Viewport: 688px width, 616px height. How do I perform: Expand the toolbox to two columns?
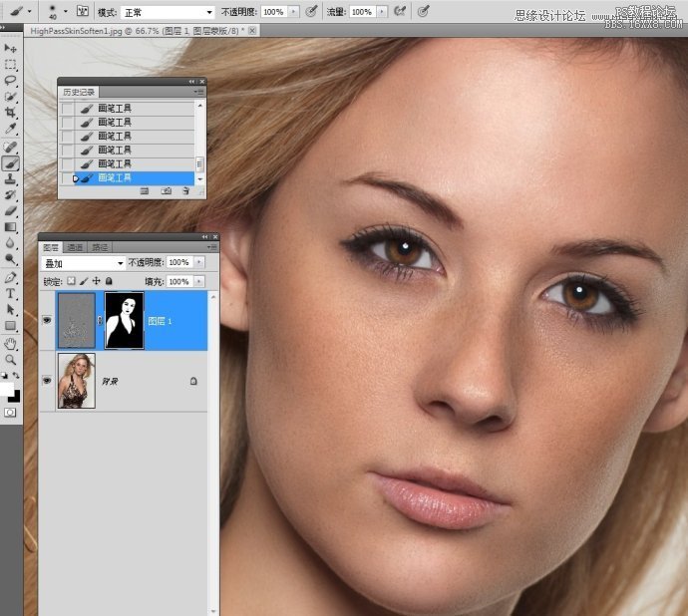click(x=3, y=27)
